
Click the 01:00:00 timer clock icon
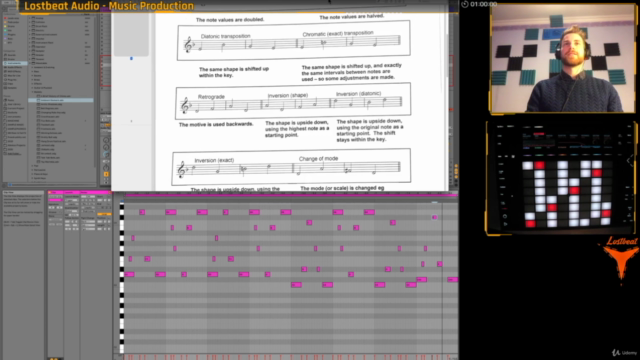465,4
